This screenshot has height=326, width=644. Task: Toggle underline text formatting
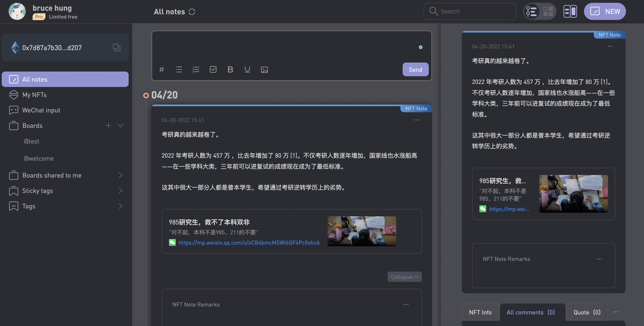[x=247, y=69]
